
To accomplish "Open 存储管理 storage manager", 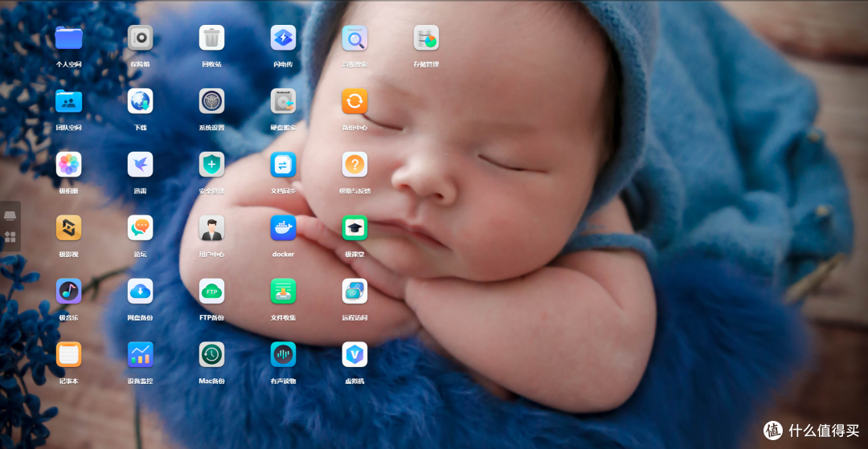I will (x=426, y=38).
